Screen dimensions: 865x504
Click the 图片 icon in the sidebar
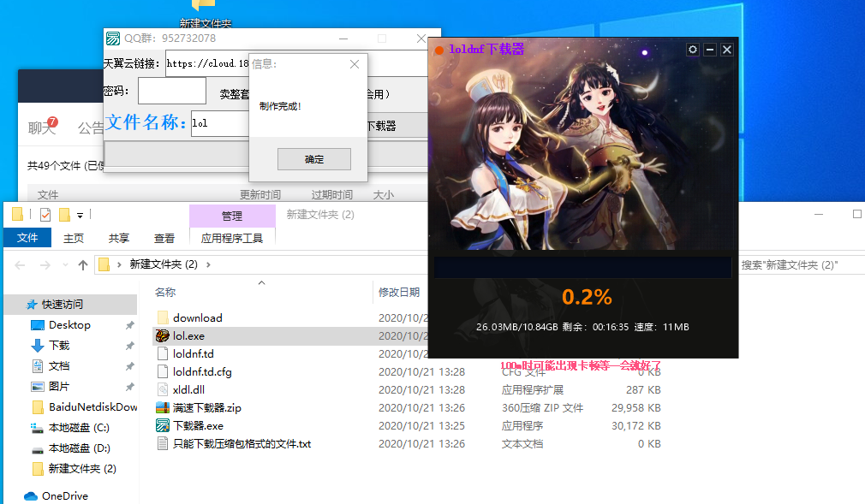38,387
